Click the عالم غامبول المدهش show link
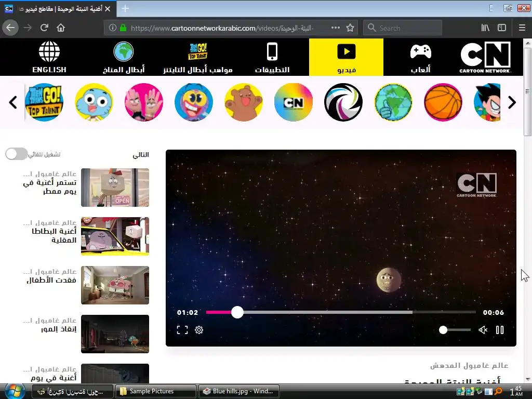Screen dimensions: 532x399 469,365
